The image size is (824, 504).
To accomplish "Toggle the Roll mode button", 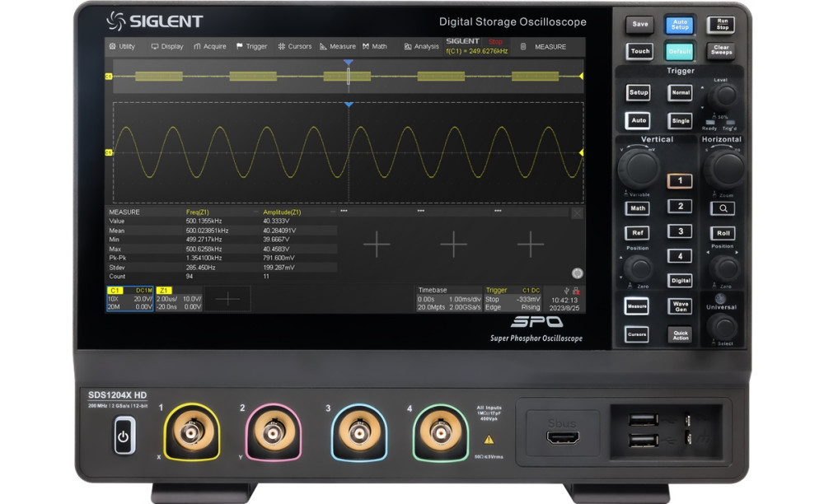I will pyautogui.click(x=723, y=233).
